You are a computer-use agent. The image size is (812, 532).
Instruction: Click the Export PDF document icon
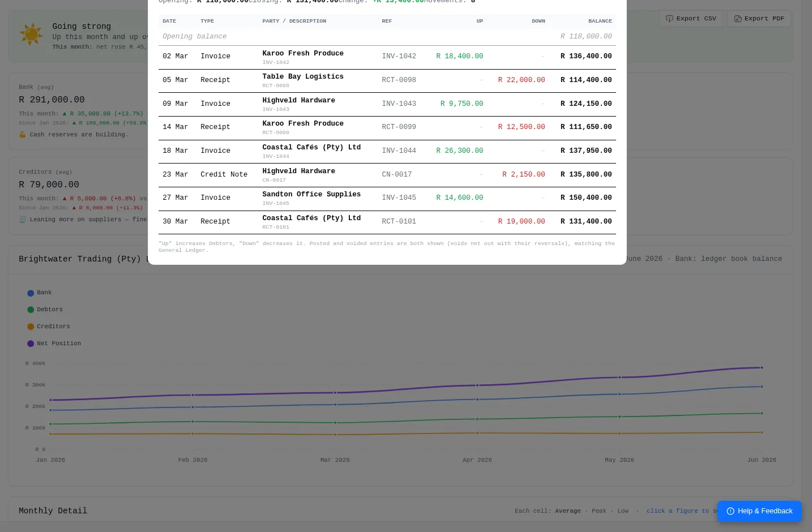[x=738, y=19]
